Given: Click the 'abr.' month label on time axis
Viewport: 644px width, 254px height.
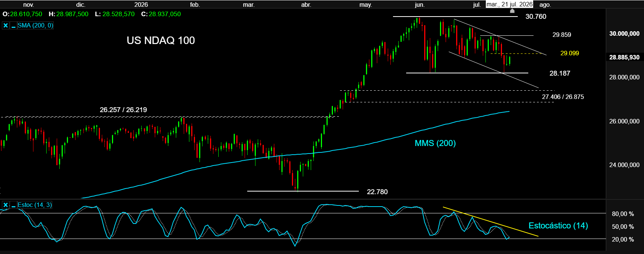Looking at the screenshot, I should (306, 5).
